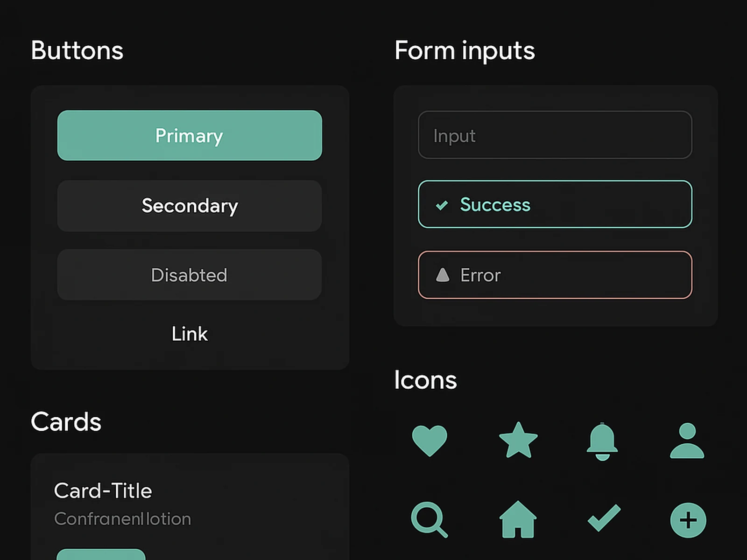Click the search magnifier icon

(429, 519)
